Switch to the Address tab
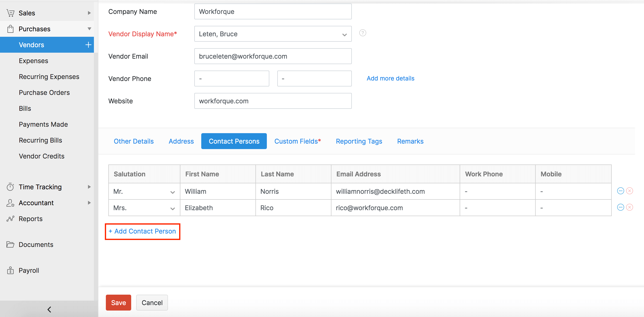Viewport: 644px width, 317px height. pyautogui.click(x=181, y=141)
